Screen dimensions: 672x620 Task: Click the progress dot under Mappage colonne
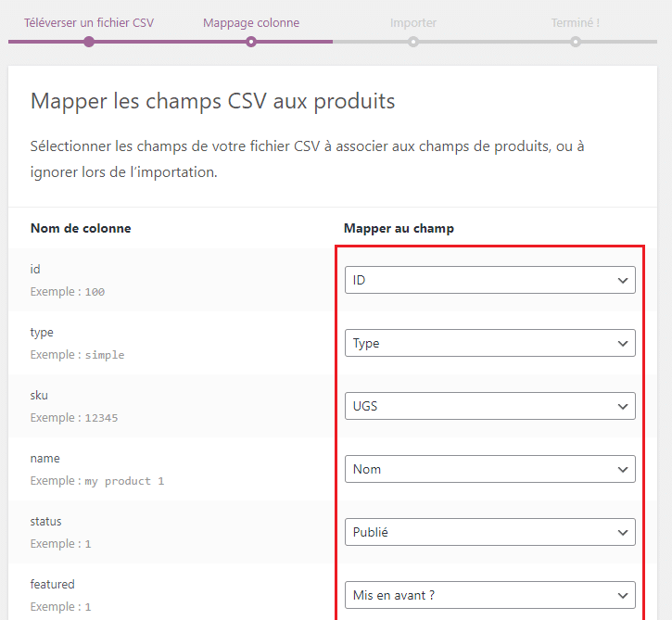pos(251,42)
